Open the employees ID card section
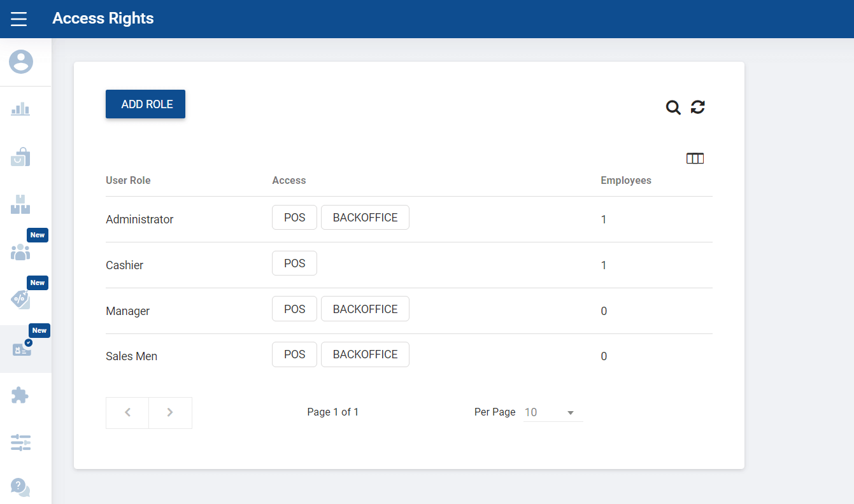The height and width of the screenshot is (504, 854). 22,348
